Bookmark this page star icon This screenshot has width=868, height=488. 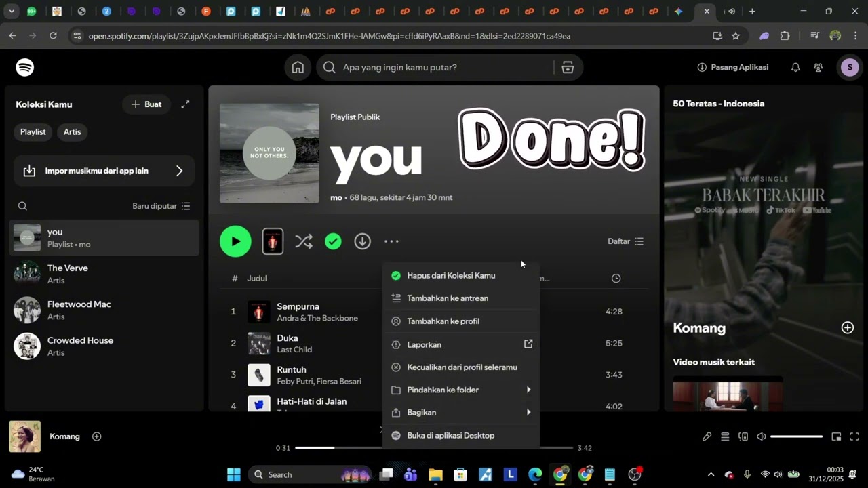pyautogui.click(x=736, y=36)
